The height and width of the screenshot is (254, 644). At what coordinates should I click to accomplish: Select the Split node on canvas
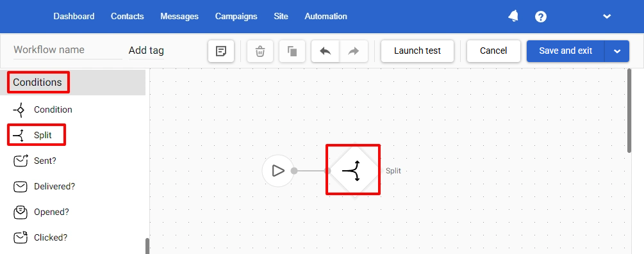click(353, 170)
